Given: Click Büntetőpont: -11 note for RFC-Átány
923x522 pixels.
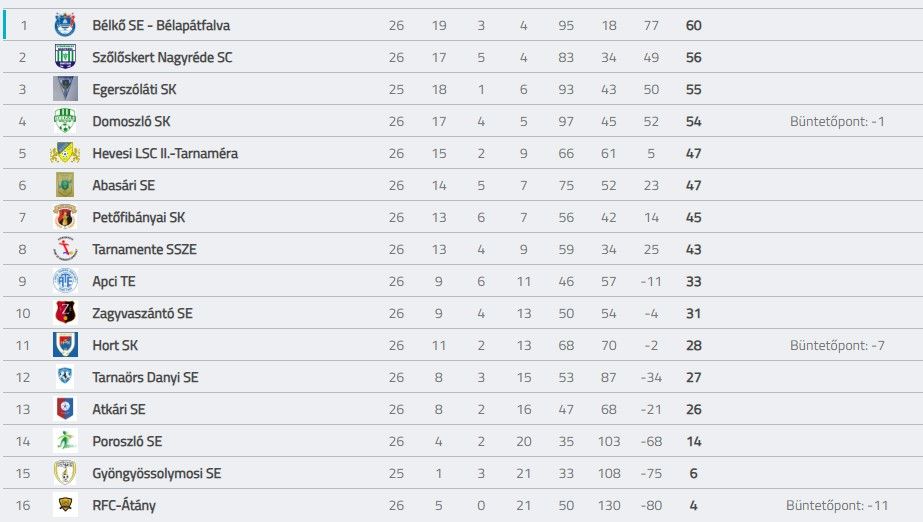Looking at the screenshot, I should (x=837, y=505).
